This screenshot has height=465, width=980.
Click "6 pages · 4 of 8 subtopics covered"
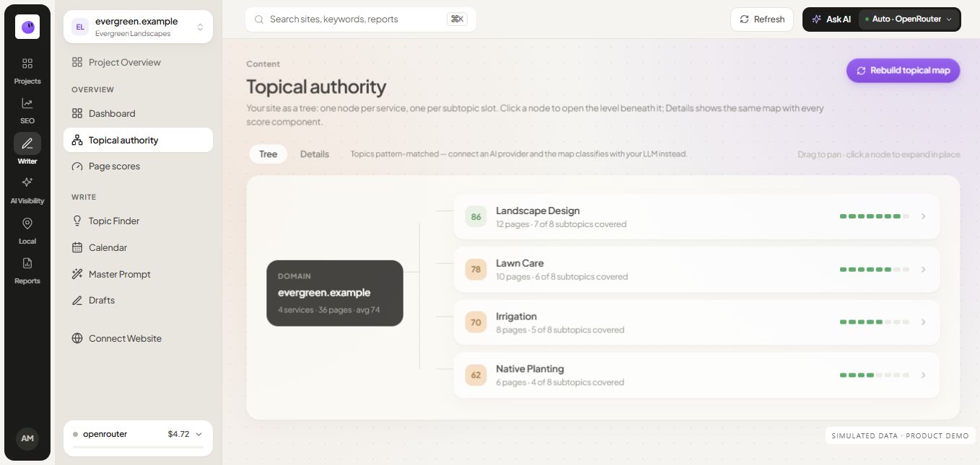(x=560, y=383)
